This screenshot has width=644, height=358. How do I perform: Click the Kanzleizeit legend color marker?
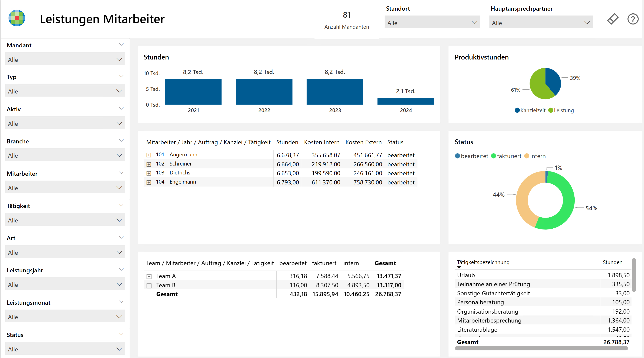pyautogui.click(x=517, y=110)
